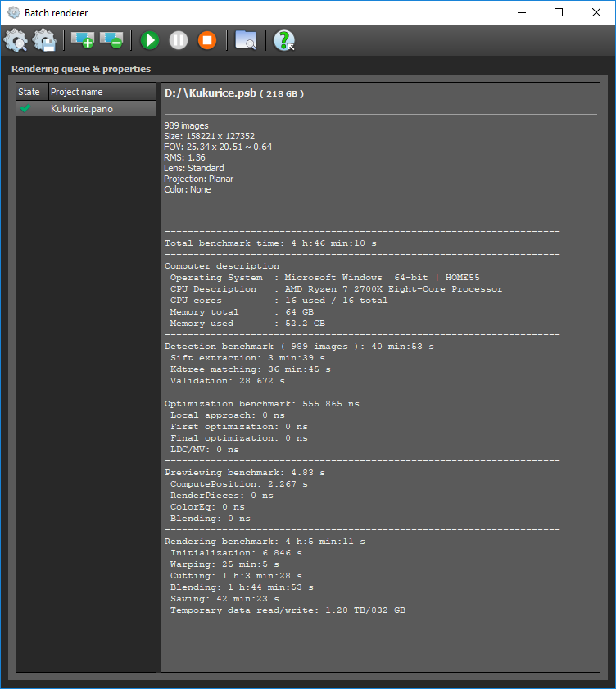Click the Batch renderer app icon in title bar
Viewport: 616px width, 689px height.
(14, 12)
